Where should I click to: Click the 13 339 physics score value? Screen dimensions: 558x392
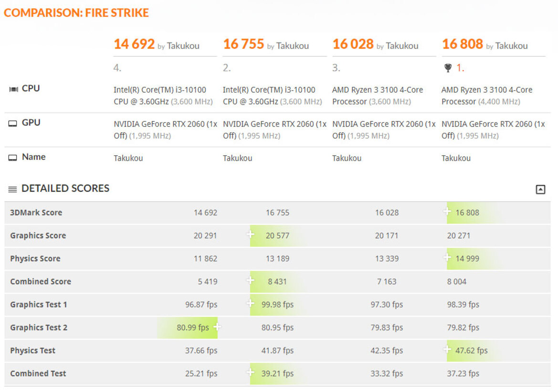[x=387, y=258]
